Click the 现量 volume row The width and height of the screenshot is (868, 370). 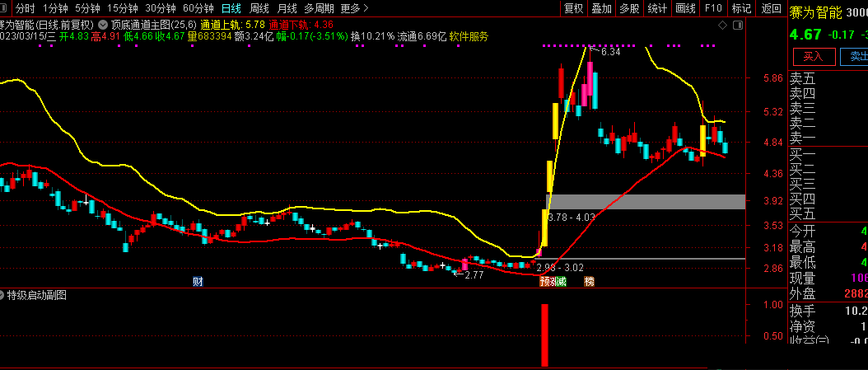[828, 278]
